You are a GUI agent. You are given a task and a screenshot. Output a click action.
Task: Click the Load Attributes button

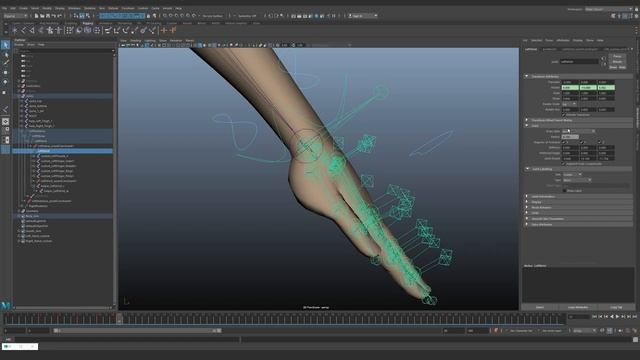[x=578, y=307]
